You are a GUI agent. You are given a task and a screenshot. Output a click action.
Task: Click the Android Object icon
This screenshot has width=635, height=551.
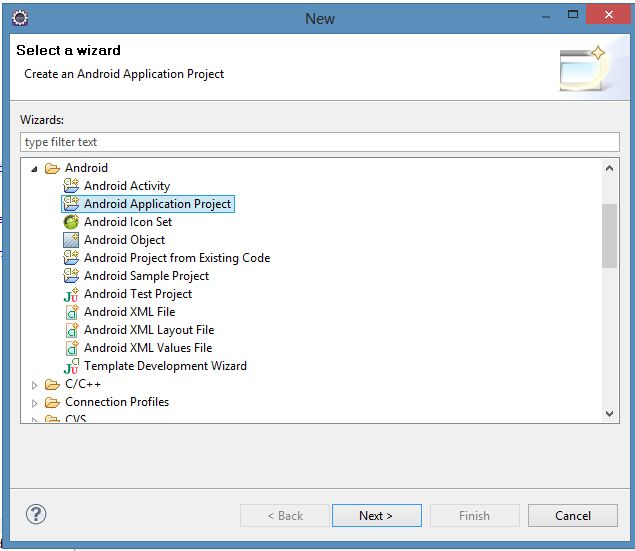click(x=71, y=240)
